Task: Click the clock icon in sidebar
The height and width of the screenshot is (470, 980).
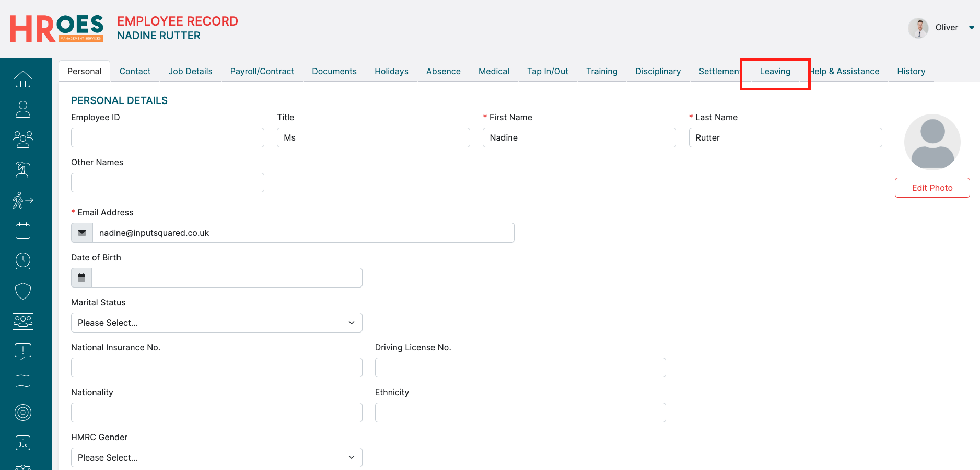Action: click(x=23, y=261)
